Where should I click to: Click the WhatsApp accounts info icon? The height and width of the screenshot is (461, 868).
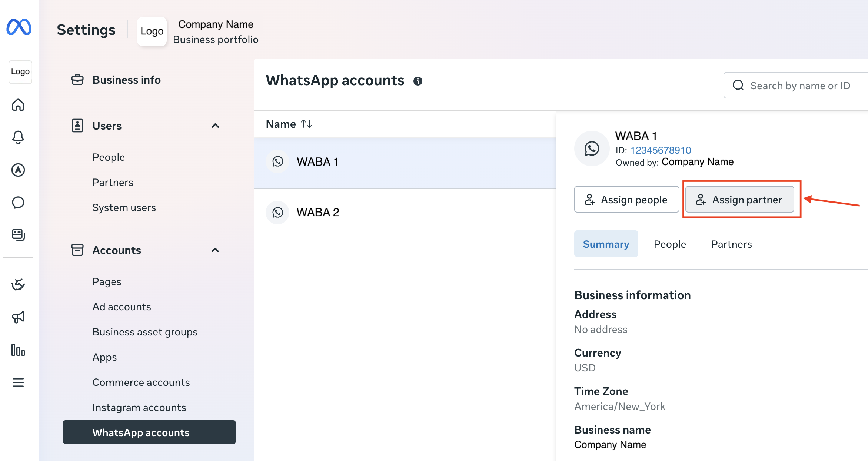coord(418,81)
